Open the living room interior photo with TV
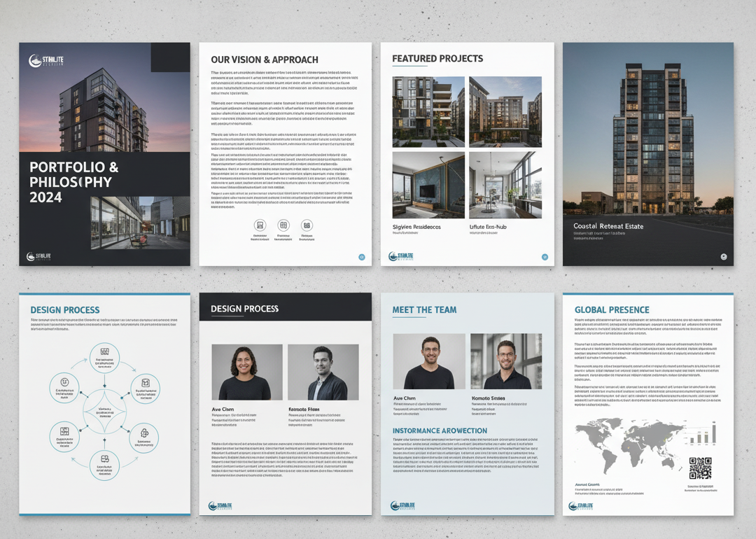 (428, 185)
